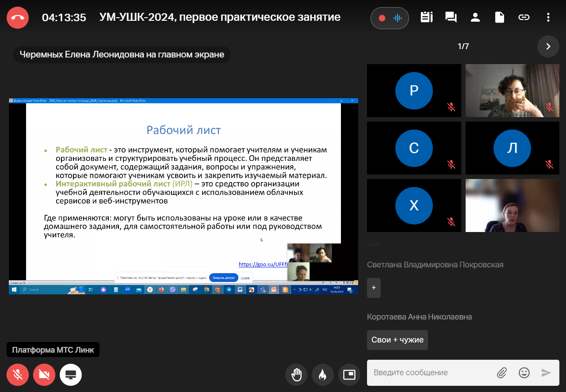Send a fire reaction

click(323, 375)
